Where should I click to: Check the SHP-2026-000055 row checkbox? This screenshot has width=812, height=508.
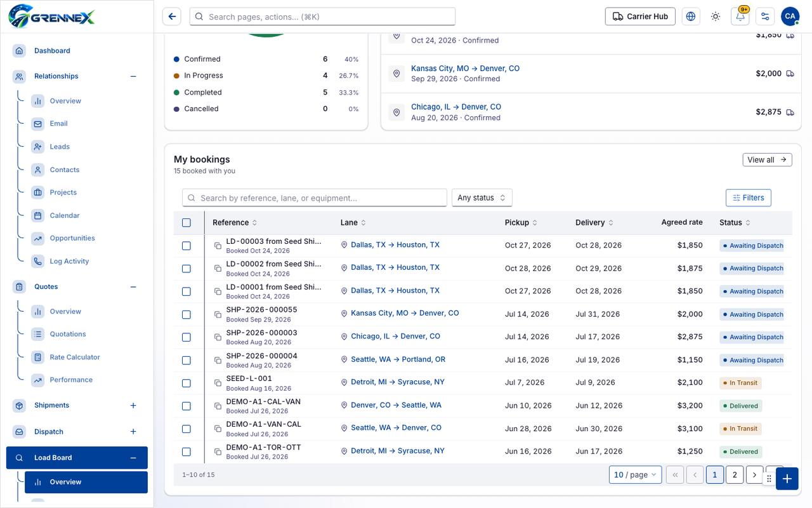click(186, 314)
